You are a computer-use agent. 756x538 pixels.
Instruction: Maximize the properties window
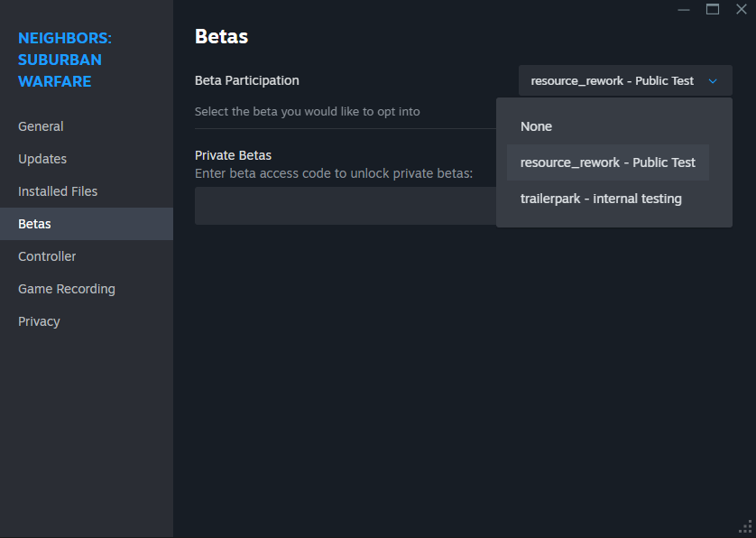tap(713, 9)
